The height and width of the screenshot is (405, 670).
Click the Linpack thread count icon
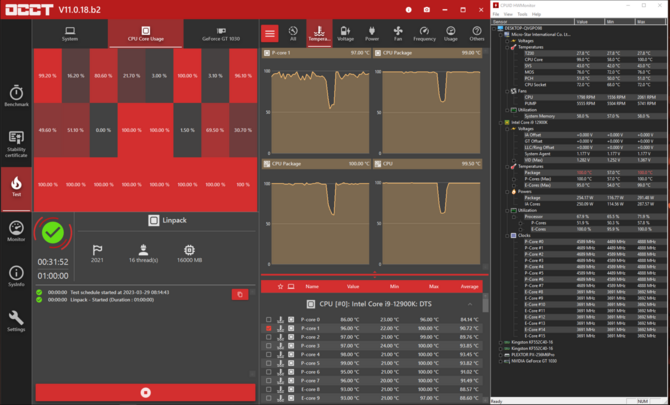[x=143, y=249]
